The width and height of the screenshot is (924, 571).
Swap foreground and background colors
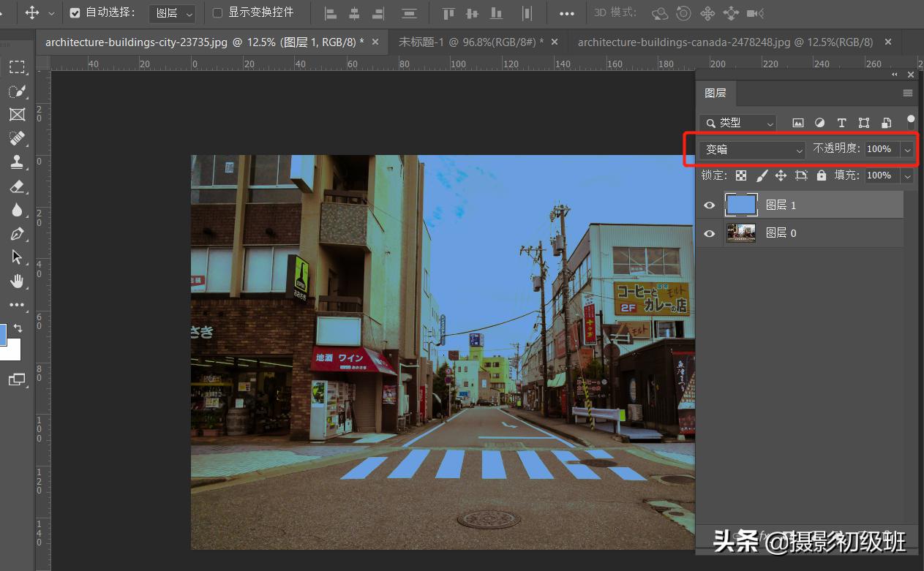pyautogui.click(x=19, y=328)
